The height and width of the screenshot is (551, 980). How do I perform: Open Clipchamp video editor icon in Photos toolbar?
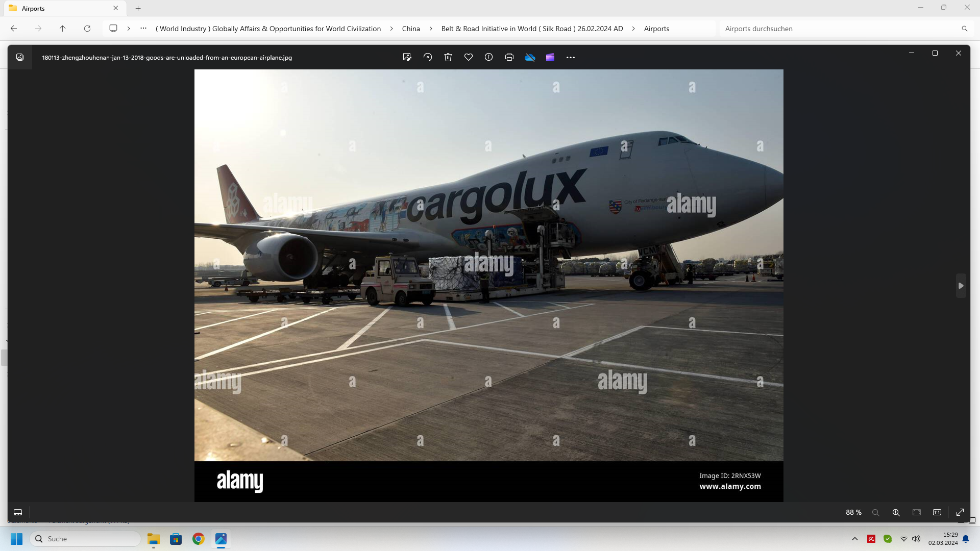pos(550,57)
